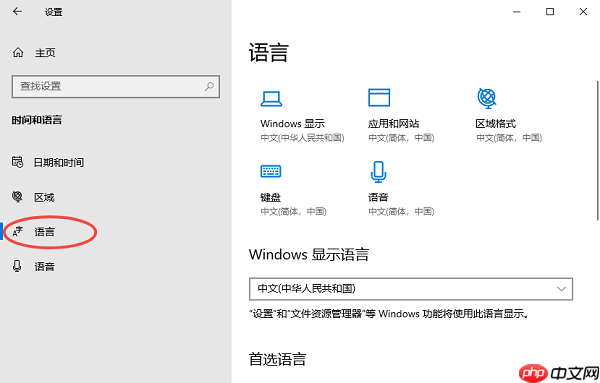
Task: Open the 应用和网站 window icon
Action: tap(379, 98)
